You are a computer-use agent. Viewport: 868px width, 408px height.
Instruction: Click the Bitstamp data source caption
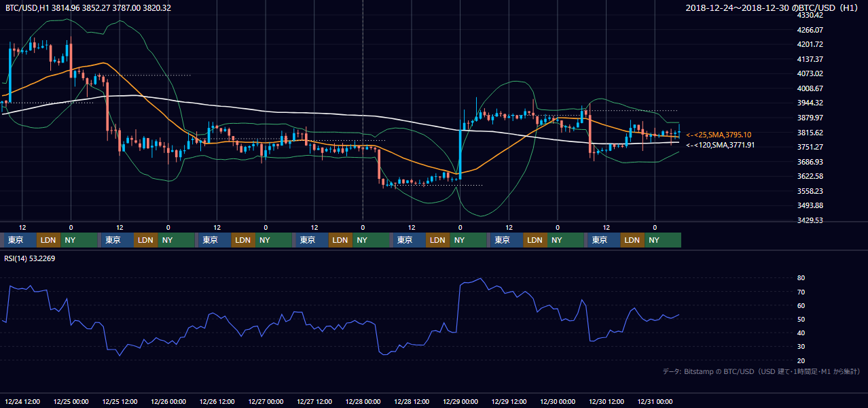[761, 371]
